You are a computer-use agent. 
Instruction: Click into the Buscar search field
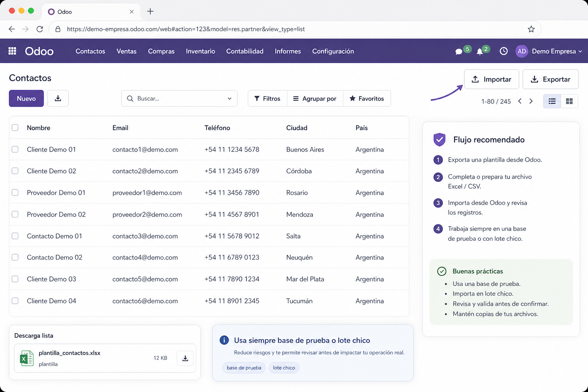point(180,98)
